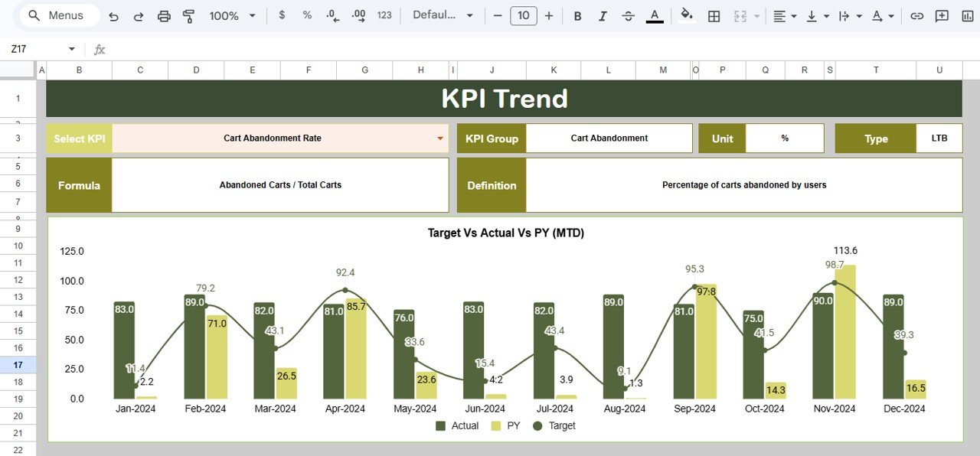
Task: Click the Apr-2024 target point 92.4
Action: 345,290
